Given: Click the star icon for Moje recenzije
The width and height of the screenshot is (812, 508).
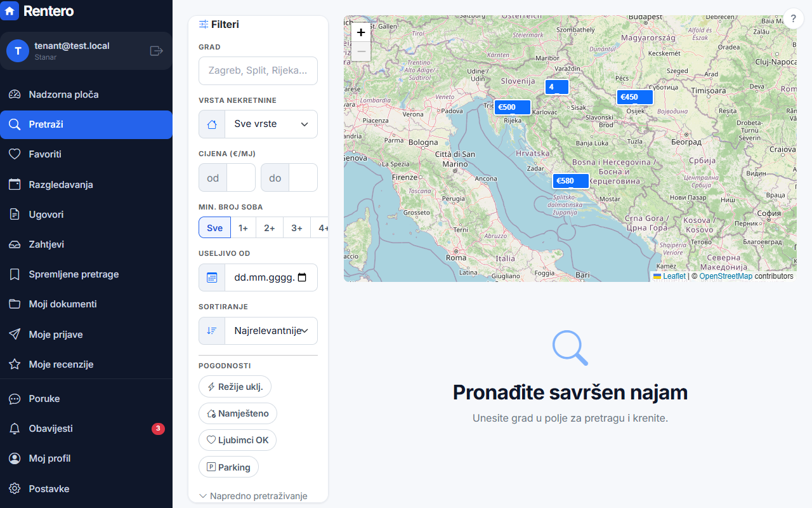Looking at the screenshot, I should pyautogui.click(x=15, y=364).
